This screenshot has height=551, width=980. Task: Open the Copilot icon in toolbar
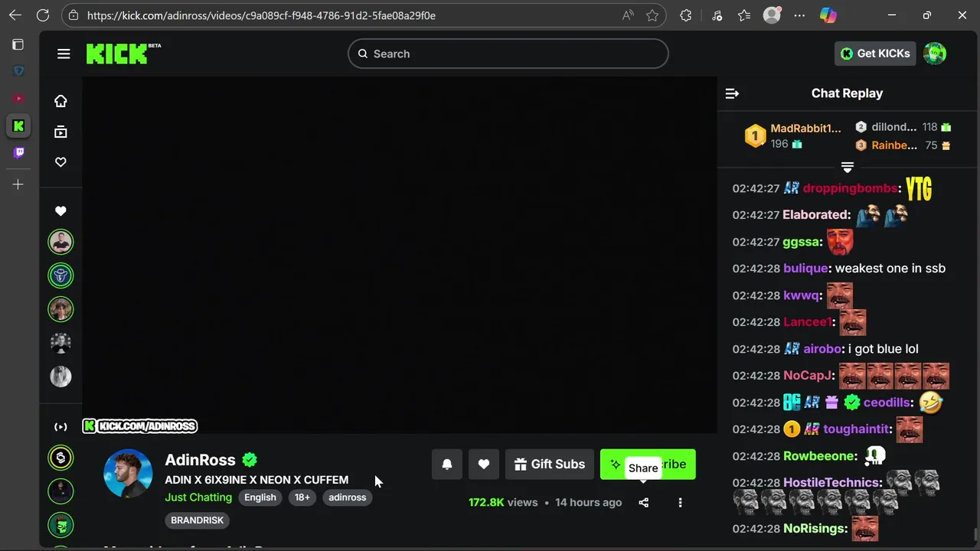point(828,15)
